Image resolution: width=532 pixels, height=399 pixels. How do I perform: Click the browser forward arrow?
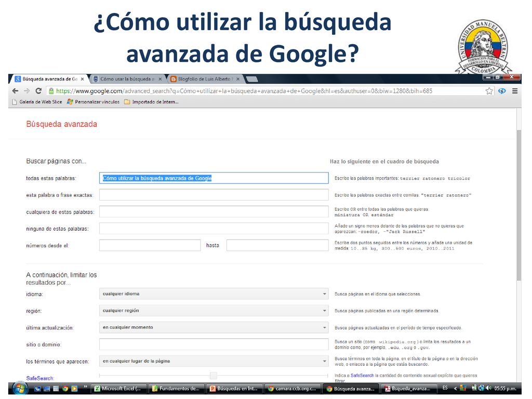[x=27, y=91]
